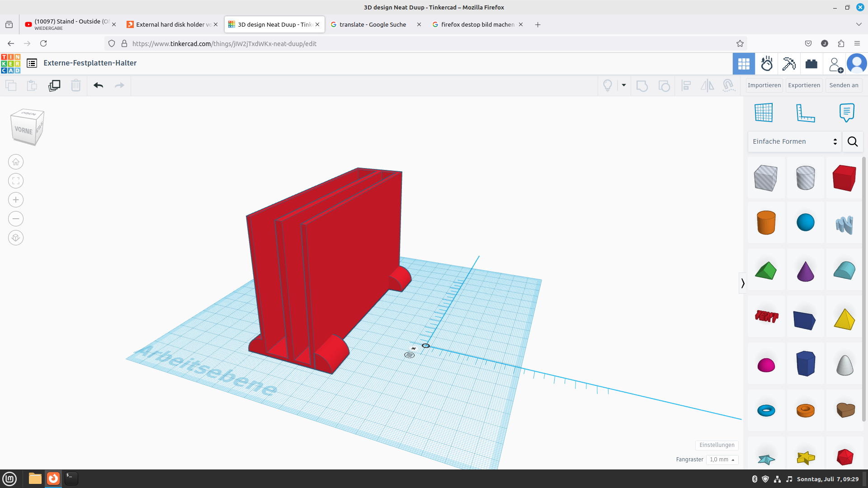Viewport: 868px width, 488px height.
Task: Click the Duplicate and repeat icon
Action: pos(54,85)
